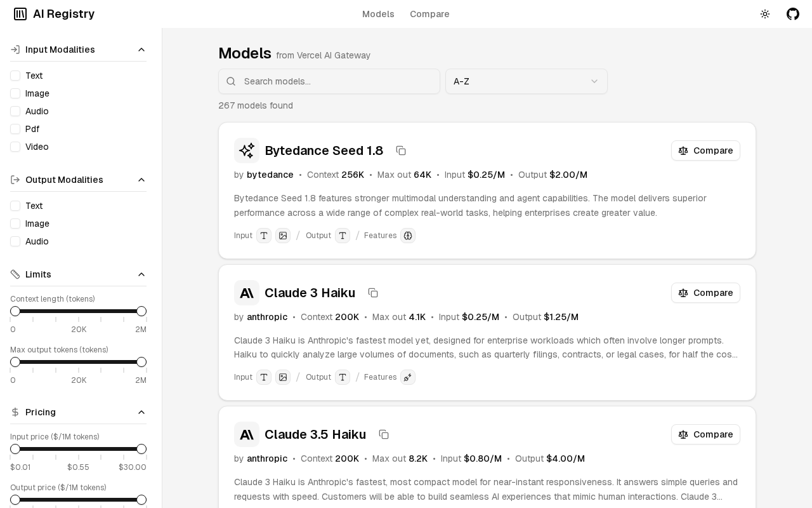Collapse the Output Modalities section chevron
Viewport: 812px width, 508px height.
pos(141,180)
